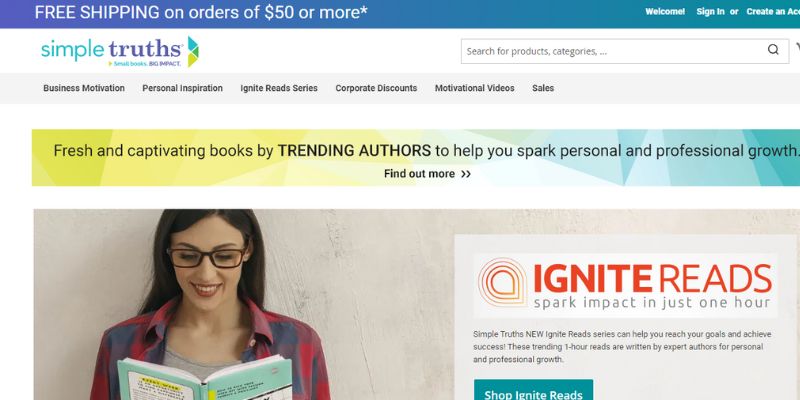Click the colorful arrow emblem in logo

click(x=193, y=52)
